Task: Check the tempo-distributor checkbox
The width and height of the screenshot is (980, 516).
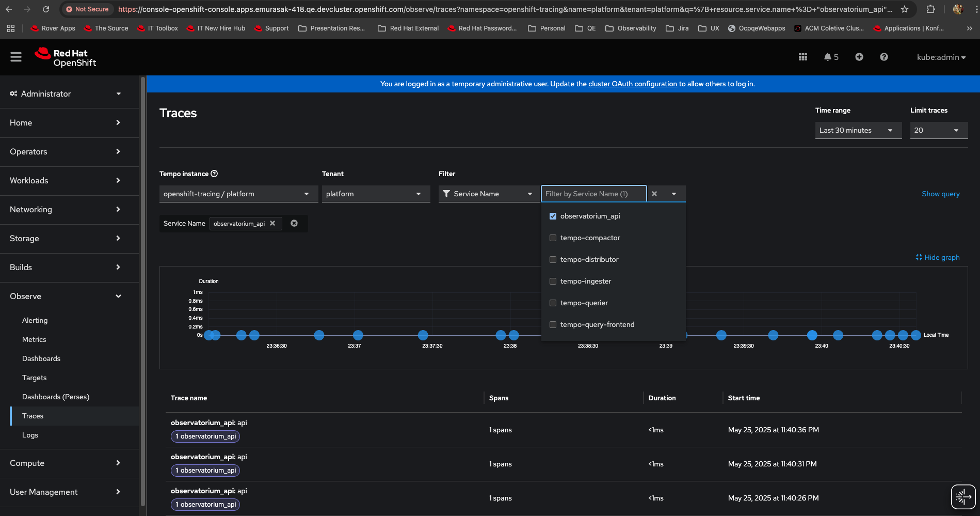Action: (553, 259)
